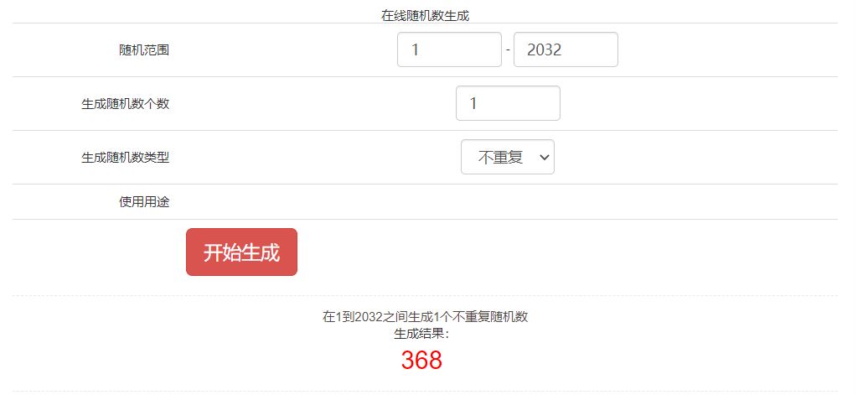Viewport: 868px width, 395px height.
Task: Click the 随机范围 label
Action: (144, 49)
